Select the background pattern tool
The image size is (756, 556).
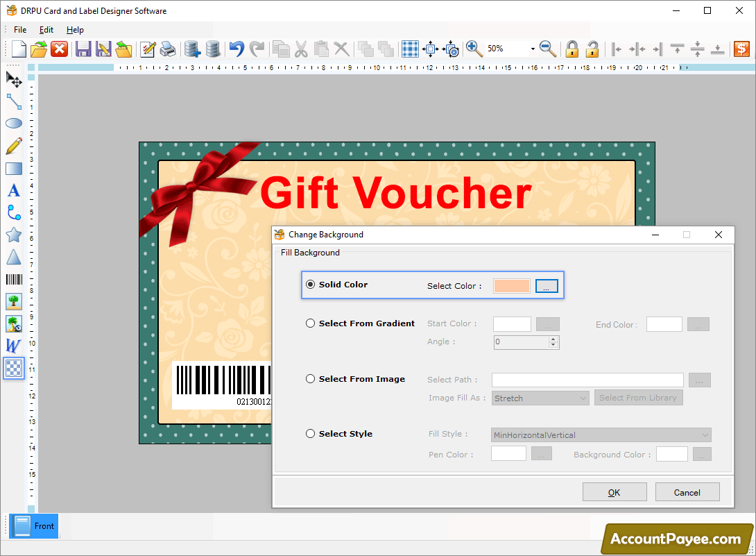click(x=13, y=369)
